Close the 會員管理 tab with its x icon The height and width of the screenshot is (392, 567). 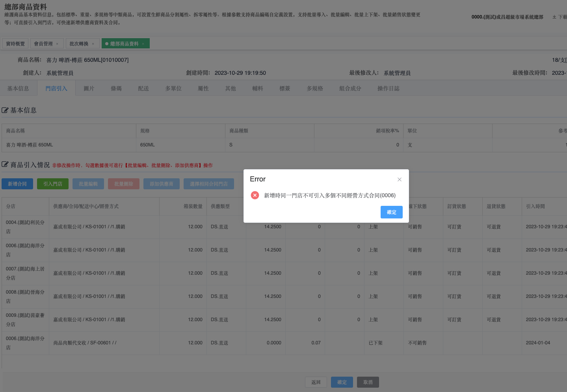click(57, 44)
